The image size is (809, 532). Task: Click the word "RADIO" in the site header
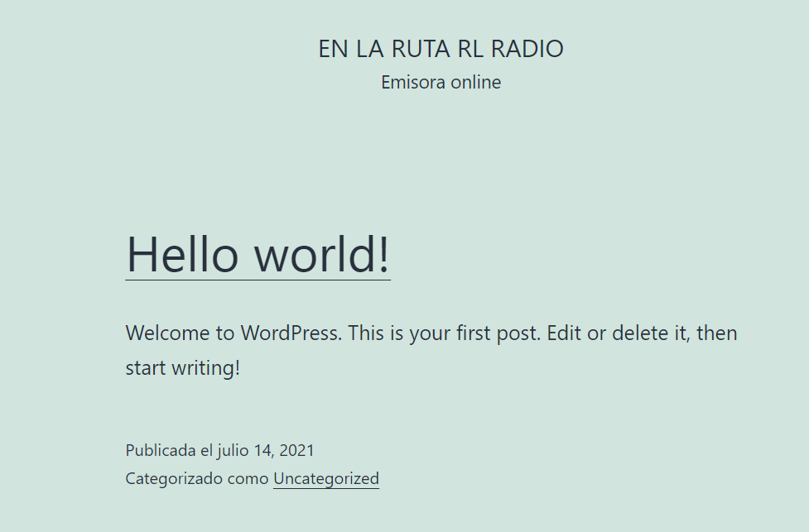coord(527,49)
